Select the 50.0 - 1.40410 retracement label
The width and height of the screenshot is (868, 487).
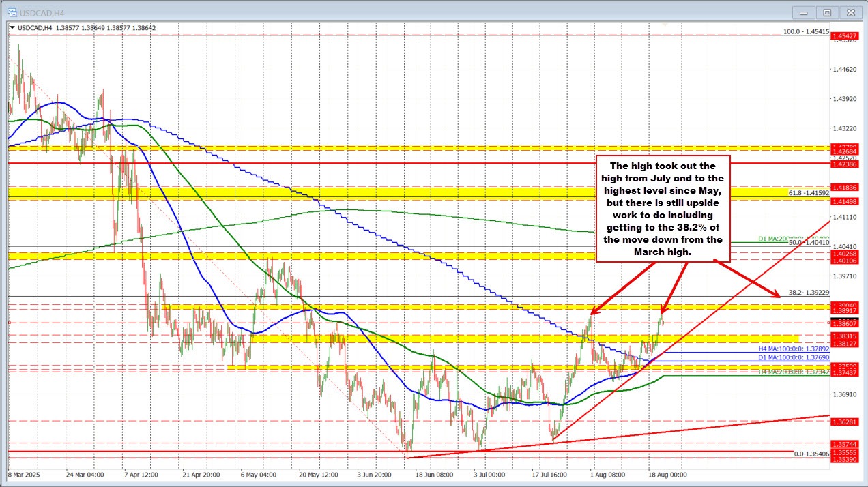pyautogui.click(x=808, y=243)
